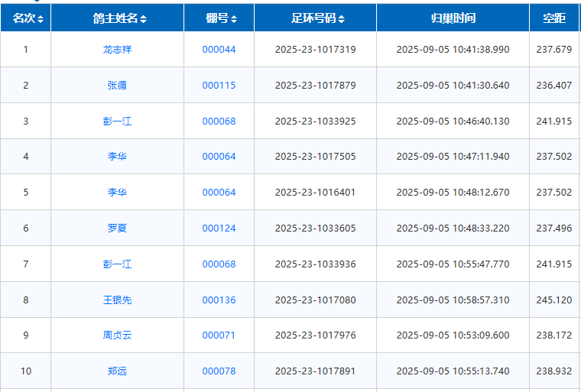Screen dimensions: 581x392
Task: Click the sort arrows beside 名次 header
Action: [x=41, y=18]
